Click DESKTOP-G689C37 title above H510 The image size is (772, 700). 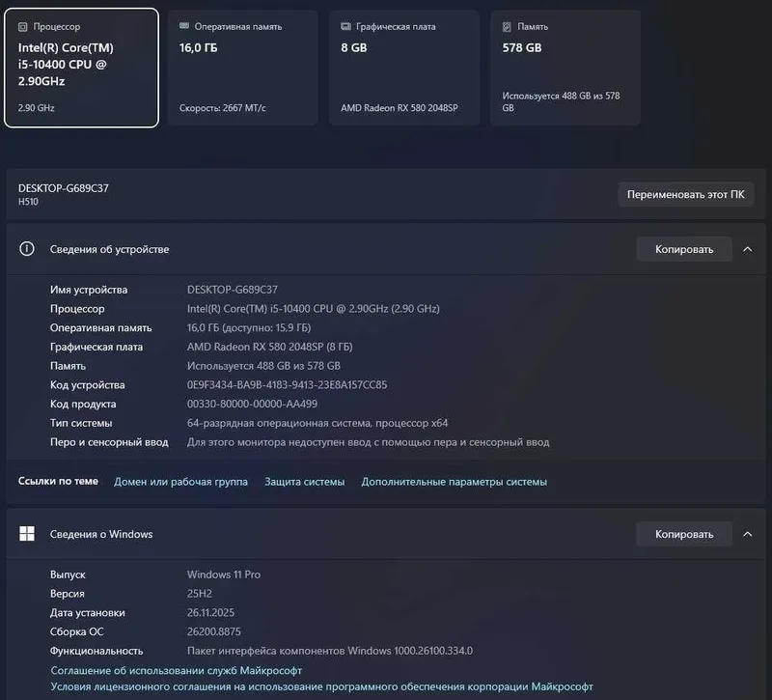click(64, 188)
